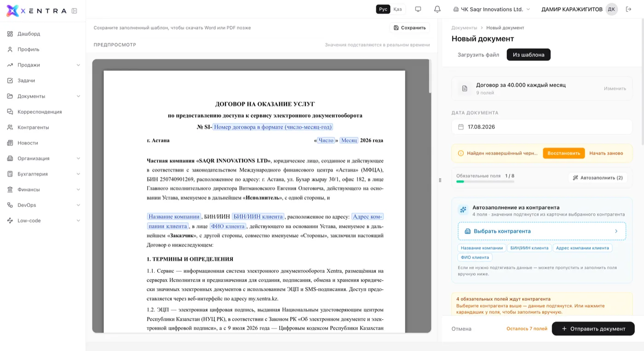Image resolution: width=644 pixels, height=351 pixels.
Task: Click the Новости newspaper icon
Action: point(10,143)
